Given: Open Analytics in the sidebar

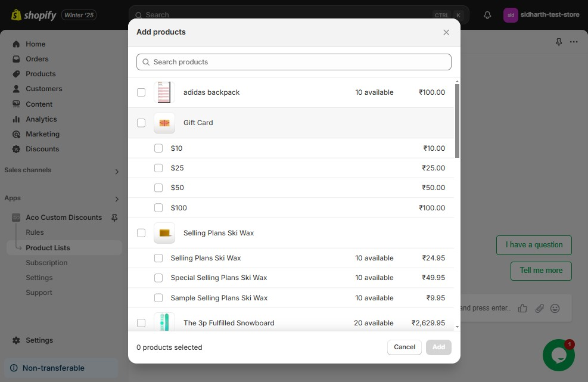Looking at the screenshot, I should 41,119.
